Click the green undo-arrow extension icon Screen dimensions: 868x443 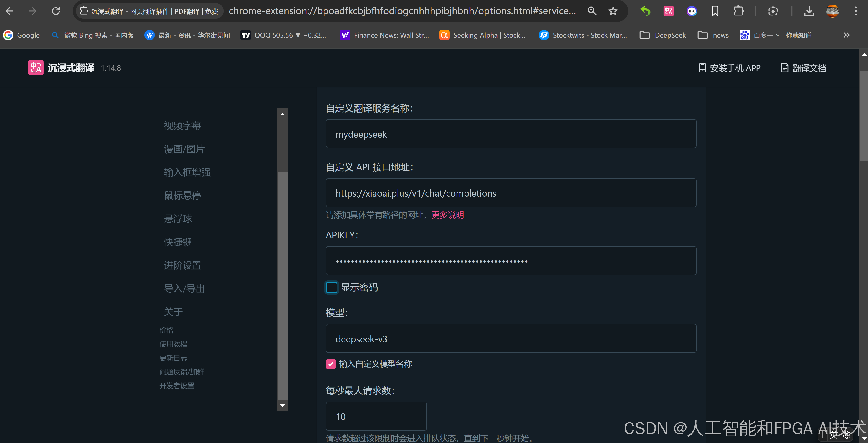645,11
